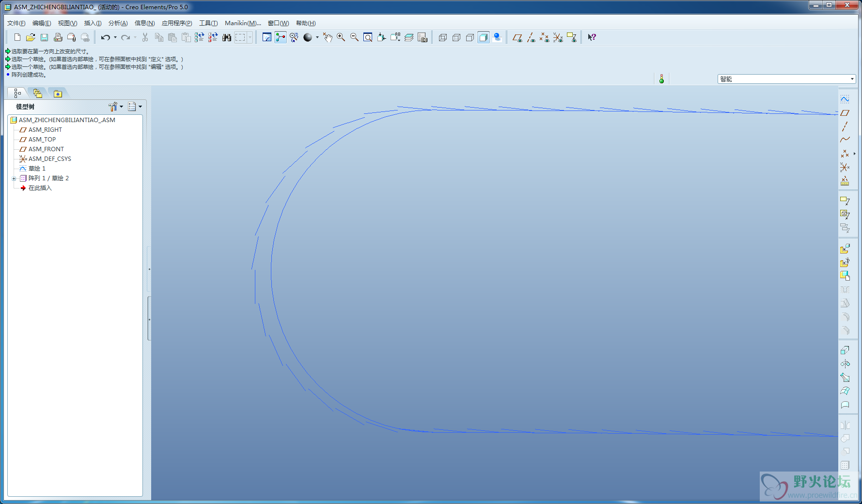Refit the model to screen

click(x=368, y=37)
